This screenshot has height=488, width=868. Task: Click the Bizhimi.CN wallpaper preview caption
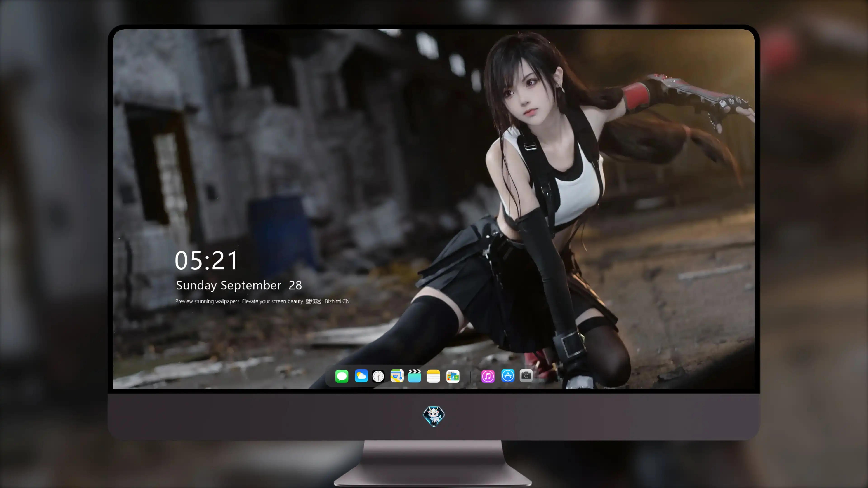click(262, 301)
